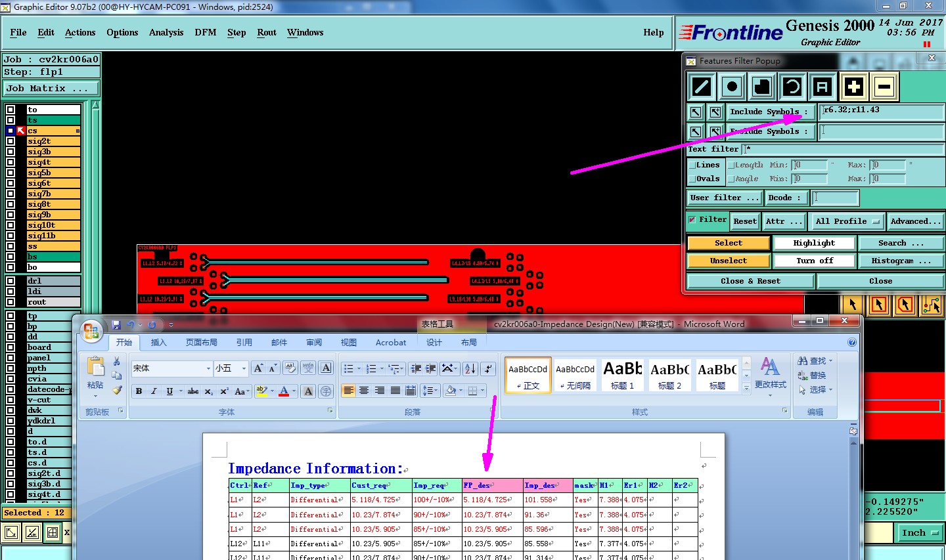
Task: Click the Word shading paint bucket swatch
Action: (451, 391)
